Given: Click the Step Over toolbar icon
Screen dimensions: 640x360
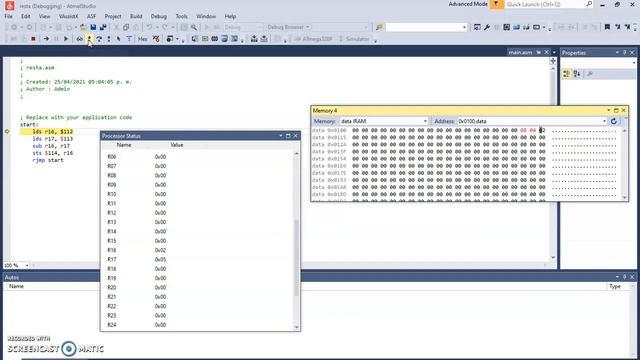Looking at the screenshot, I should click(99, 39).
